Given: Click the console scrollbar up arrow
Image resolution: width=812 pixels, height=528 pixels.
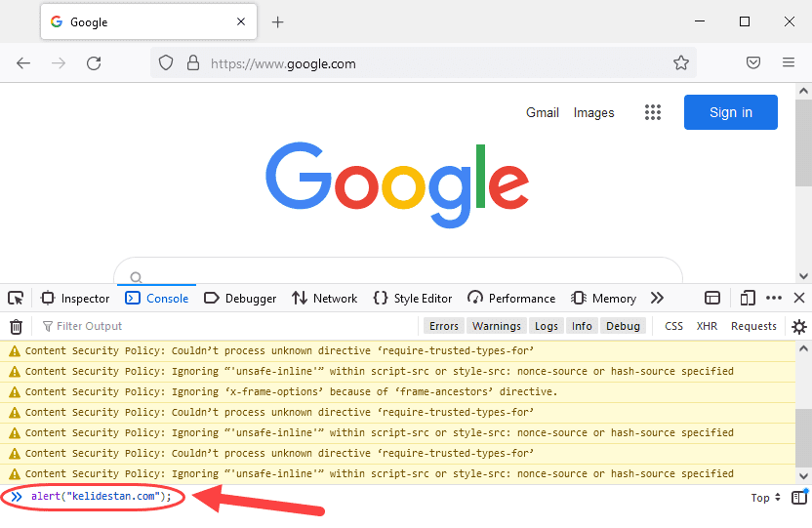Looking at the screenshot, I should point(804,348).
